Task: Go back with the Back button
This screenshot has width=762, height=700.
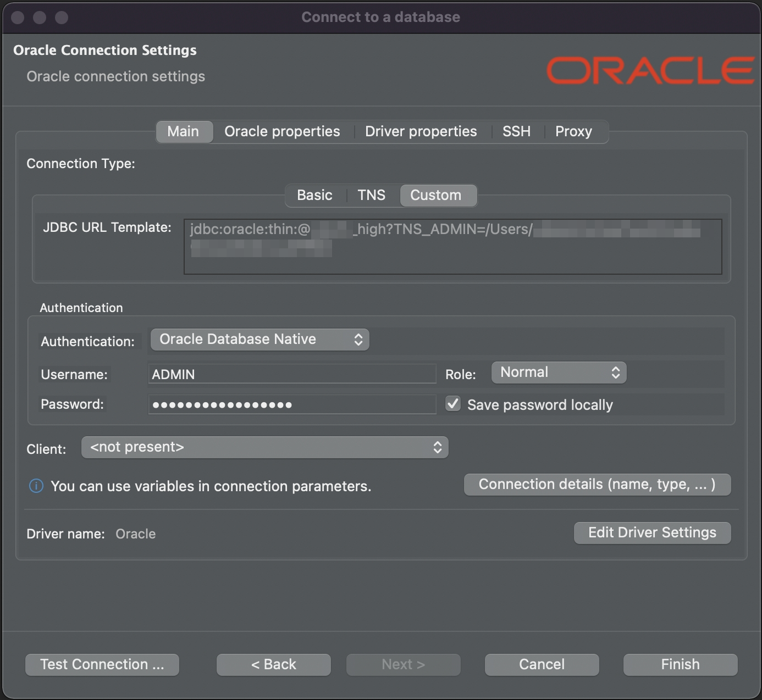Action: [274, 665]
